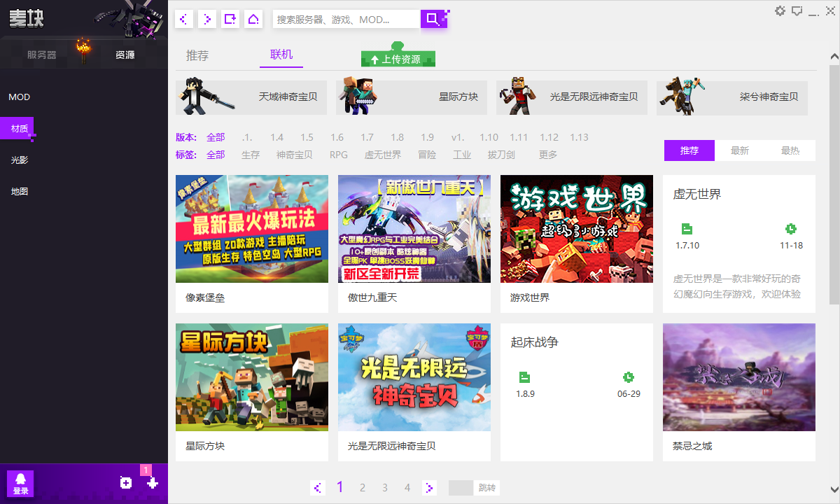
Task: Sort by 推荐 in the sort bar
Action: point(689,150)
